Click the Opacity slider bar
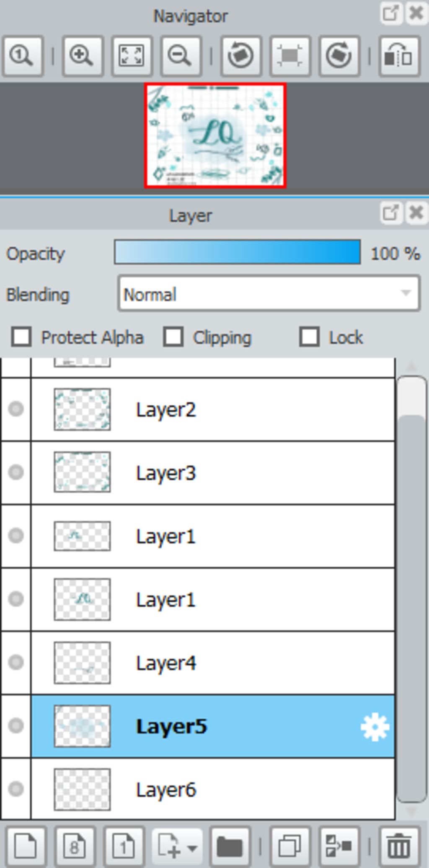The width and height of the screenshot is (429, 868). [237, 252]
